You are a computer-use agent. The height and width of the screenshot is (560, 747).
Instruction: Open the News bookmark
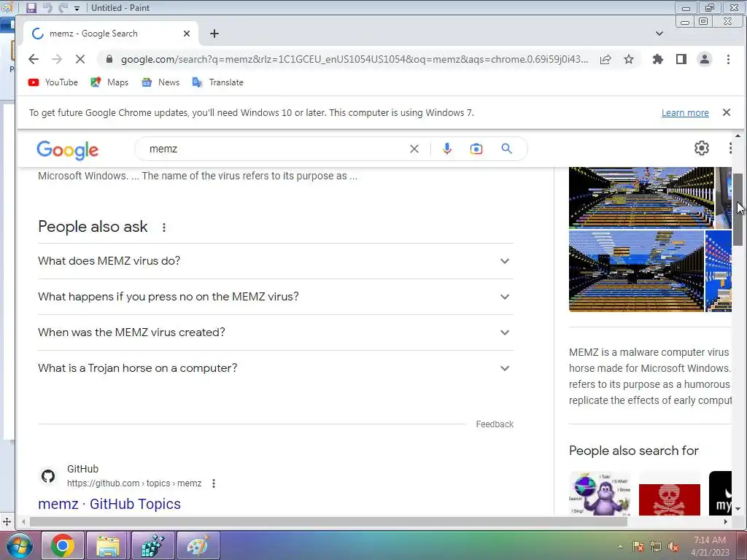(160, 82)
